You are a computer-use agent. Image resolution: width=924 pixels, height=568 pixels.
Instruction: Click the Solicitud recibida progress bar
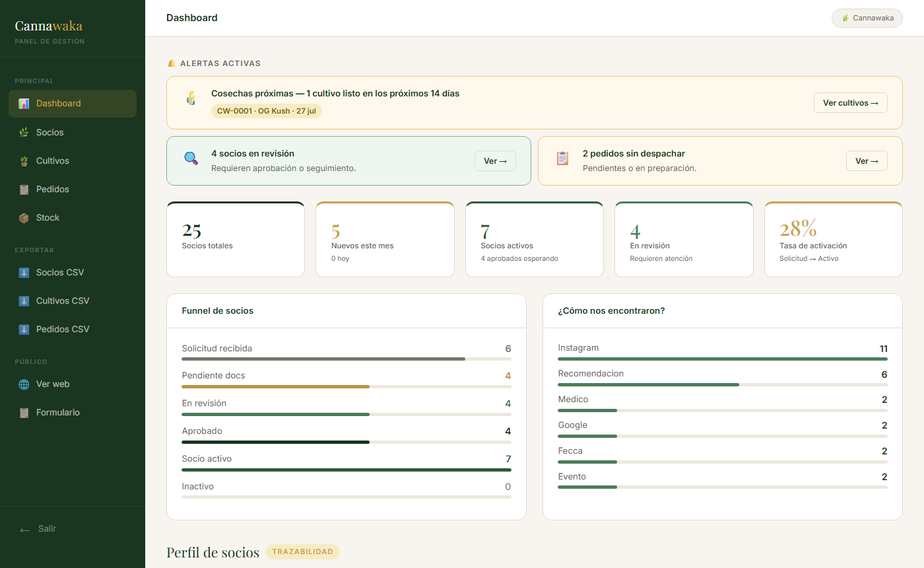pyautogui.click(x=346, y=359)
